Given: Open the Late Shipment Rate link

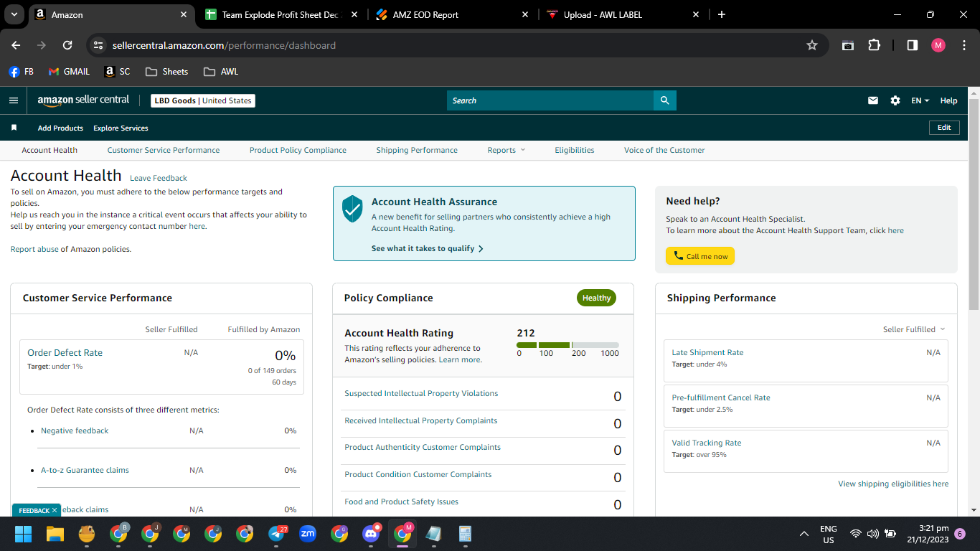Looking at the screenshot, I should click(x=707, y=352).
